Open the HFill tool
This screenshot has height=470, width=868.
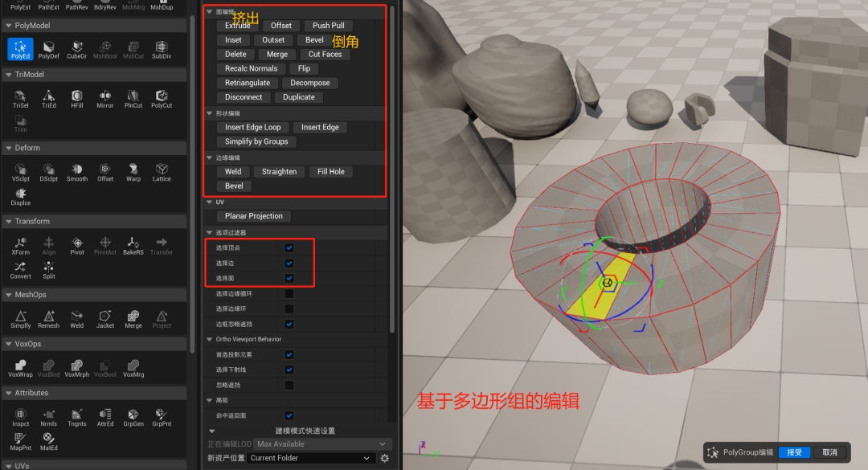(77, 99)
